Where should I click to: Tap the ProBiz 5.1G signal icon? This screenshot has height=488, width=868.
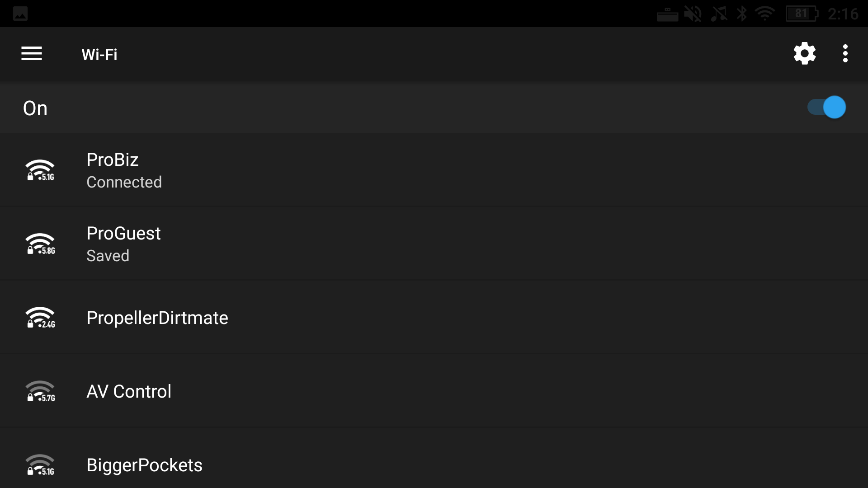tap(40, 170)
